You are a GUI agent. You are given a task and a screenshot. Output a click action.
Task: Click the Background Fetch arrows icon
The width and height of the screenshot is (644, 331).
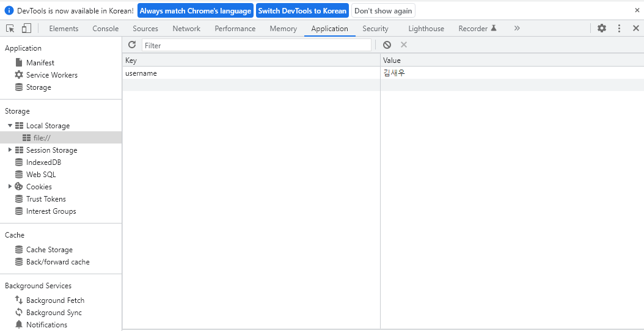coord(19,300)
